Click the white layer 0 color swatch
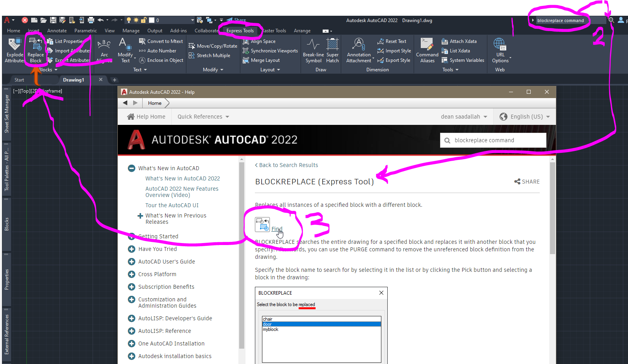 (x=152, y=20)
